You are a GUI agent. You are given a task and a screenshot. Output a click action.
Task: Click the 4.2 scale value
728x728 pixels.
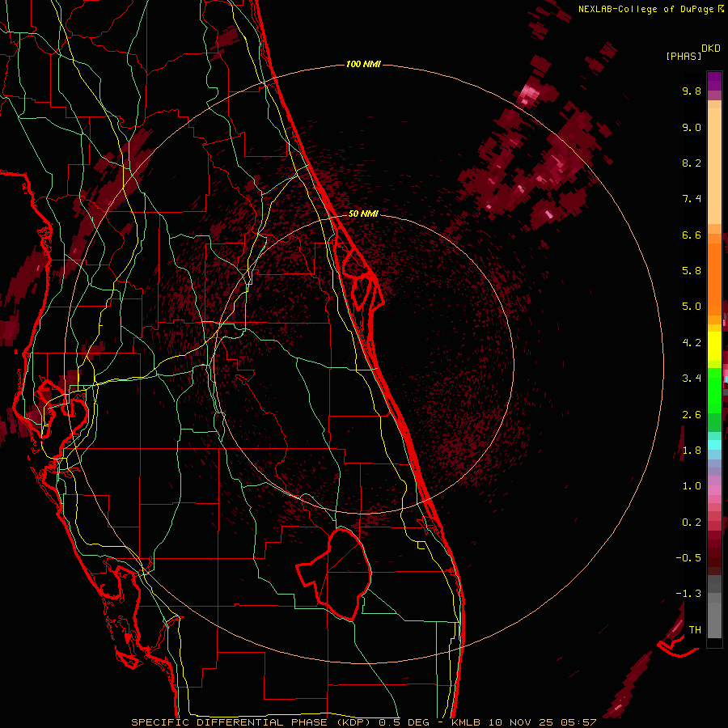692,343
